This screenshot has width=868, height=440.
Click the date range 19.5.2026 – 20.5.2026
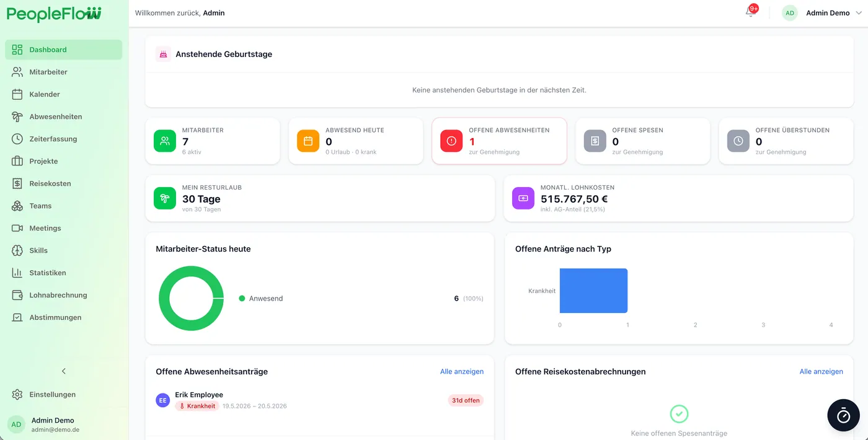click(x=255, y=406)
